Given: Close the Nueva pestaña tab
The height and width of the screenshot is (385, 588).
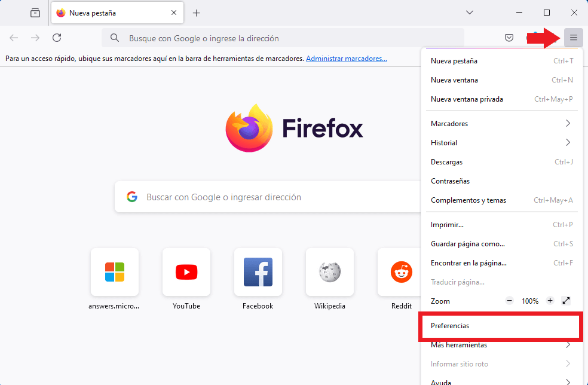Looking at the screenshot, I should pyautogui.click(x=174, y=13).
